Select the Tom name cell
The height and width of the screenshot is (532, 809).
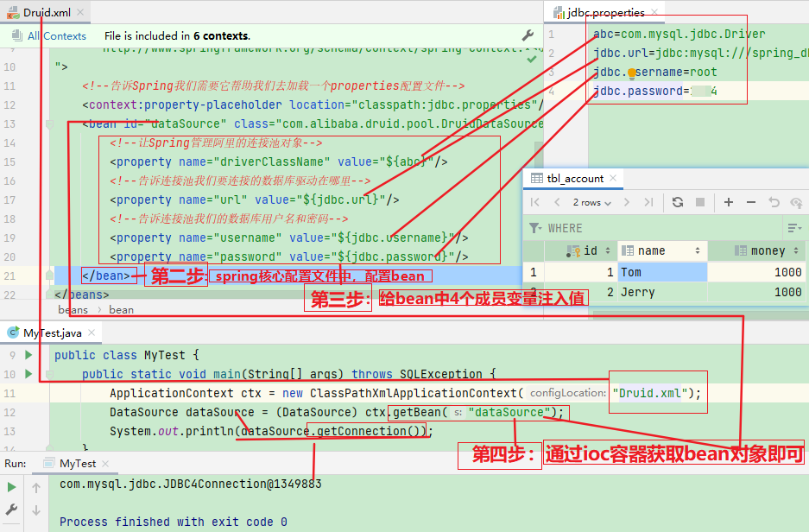tap(662, 272)
